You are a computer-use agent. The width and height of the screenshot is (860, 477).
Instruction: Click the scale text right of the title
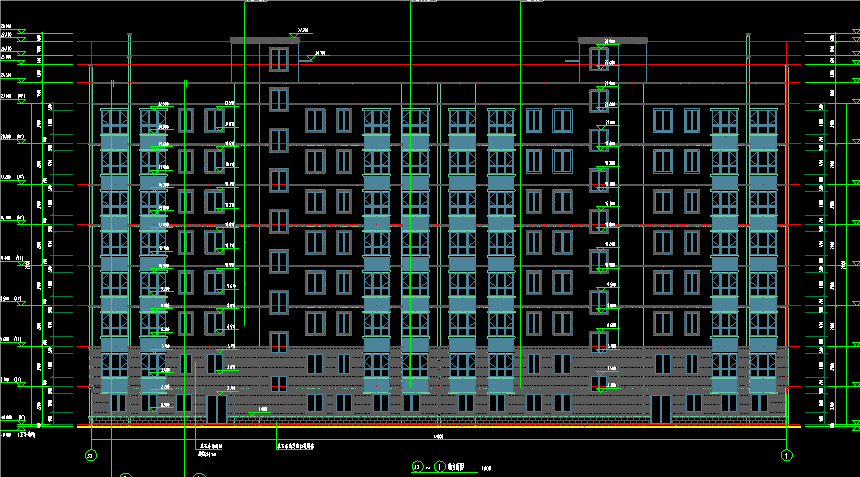click(x=486, y=468)
